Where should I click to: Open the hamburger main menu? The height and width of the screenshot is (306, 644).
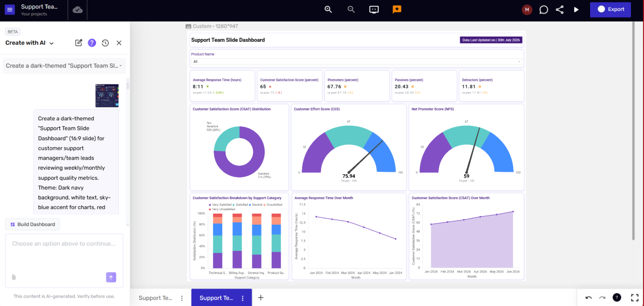click(x=10, y=9)
